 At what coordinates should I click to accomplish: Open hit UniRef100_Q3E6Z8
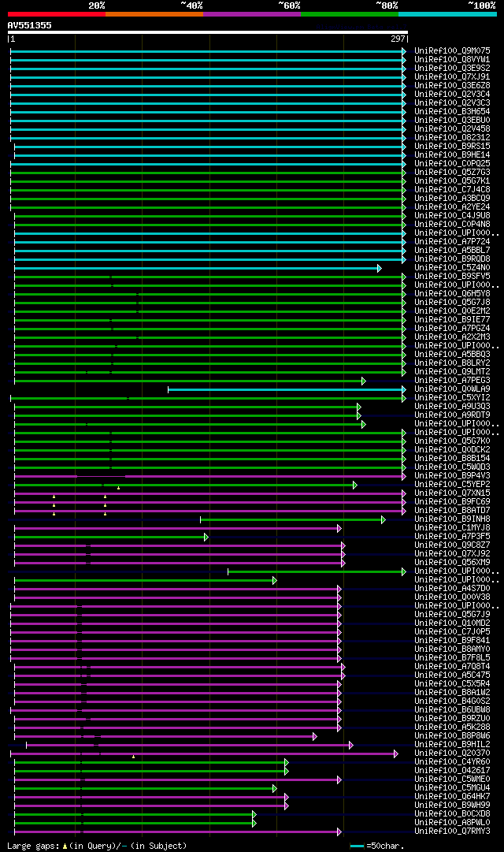pyautogui.click(x=452, y=85)
